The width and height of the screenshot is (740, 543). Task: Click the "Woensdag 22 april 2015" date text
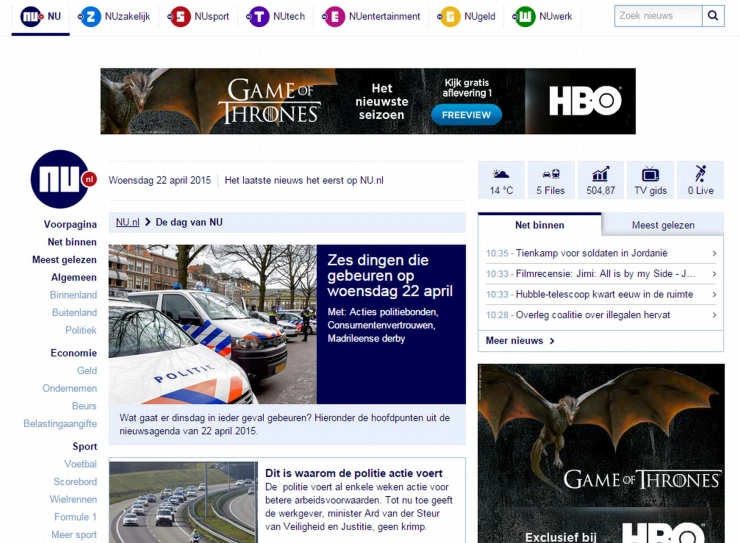click(160, 180)
